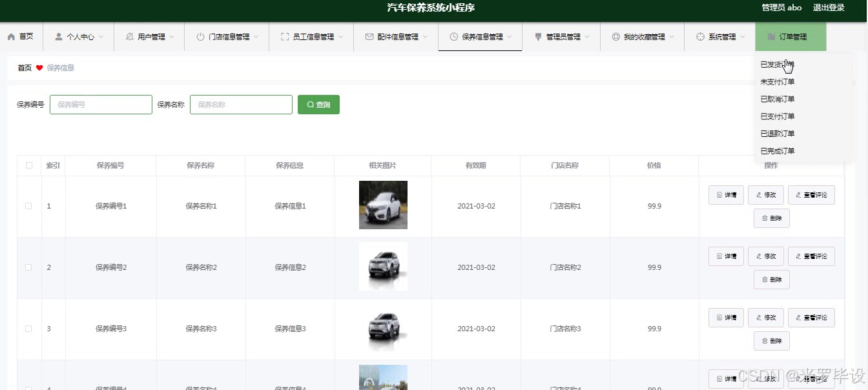Image resolution: width=868 pixels, height=390 pixels.
Task: Click the chart icon beside 订单管理
Action: (x=771, y=37)
